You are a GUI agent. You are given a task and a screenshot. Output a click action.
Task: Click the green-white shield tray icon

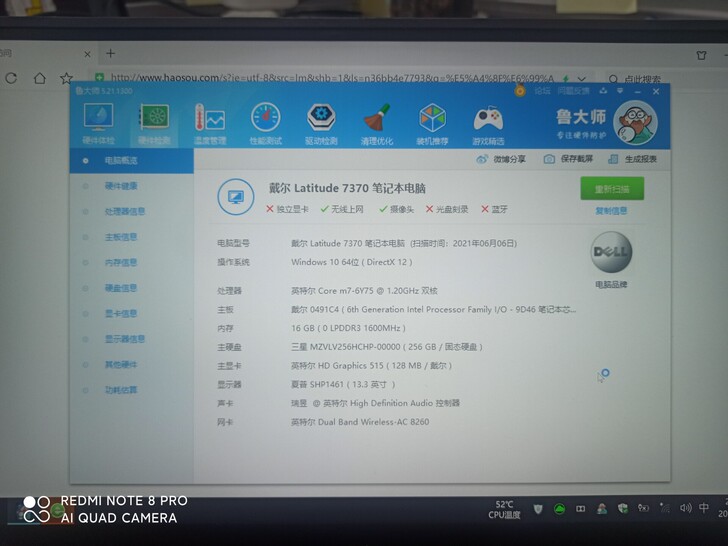[x=623, y=508]
